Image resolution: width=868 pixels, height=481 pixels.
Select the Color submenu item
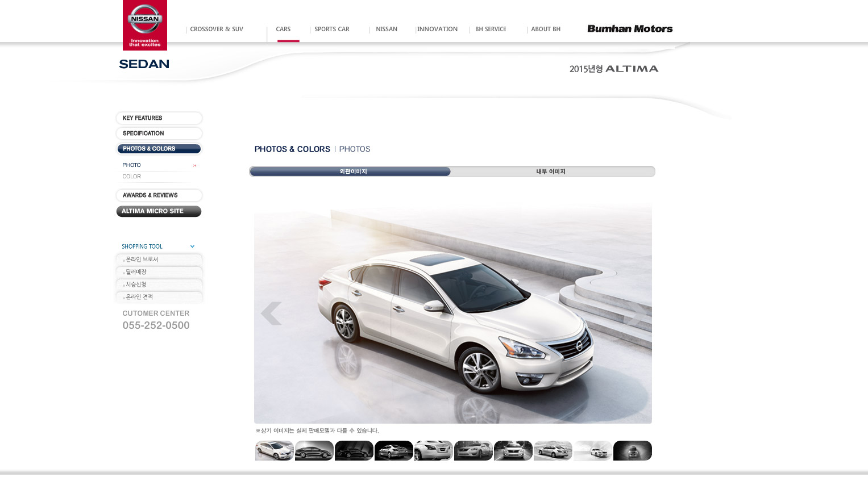click(131, 177)
